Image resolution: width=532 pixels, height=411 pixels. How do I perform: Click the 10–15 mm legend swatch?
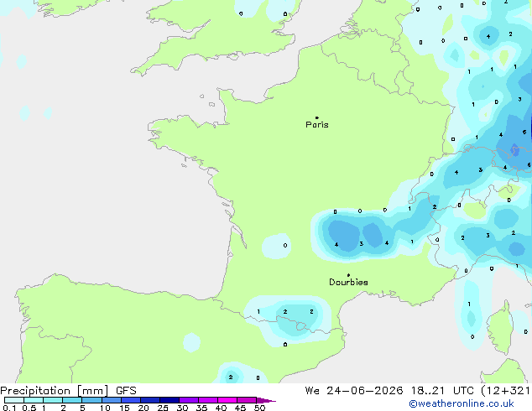[x=112, y=400]
